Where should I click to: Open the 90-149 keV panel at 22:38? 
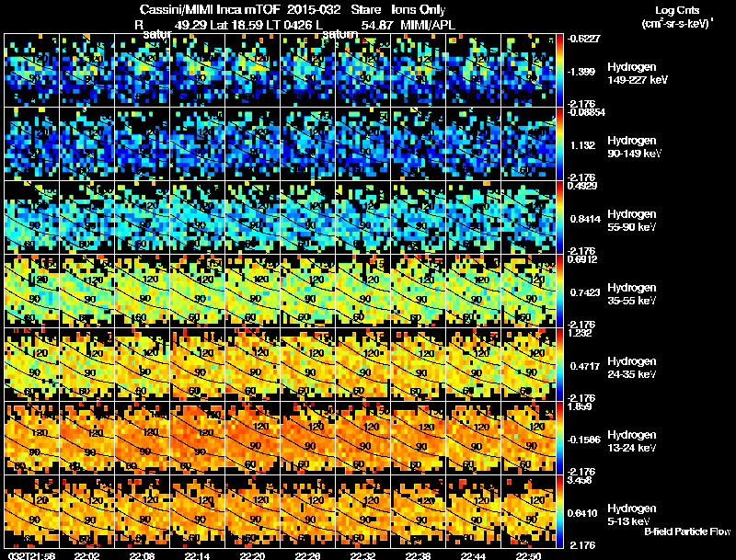(419, 144)
